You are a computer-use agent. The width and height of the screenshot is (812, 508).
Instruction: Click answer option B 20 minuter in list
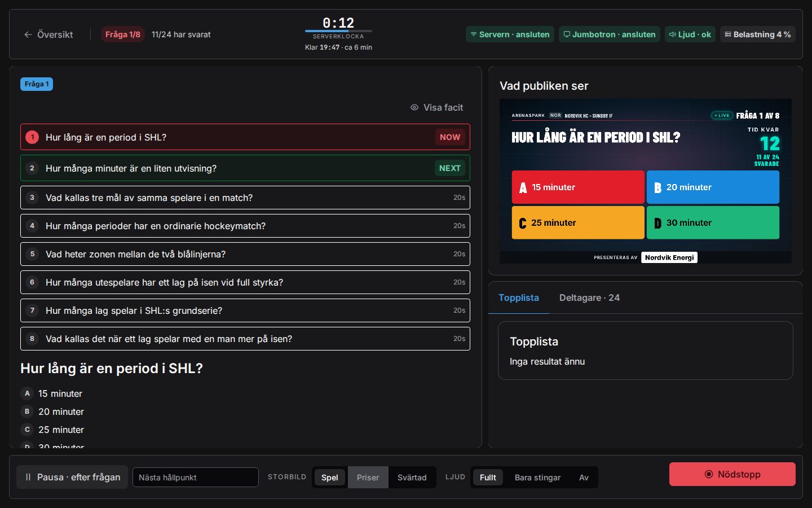(x=52, y=411)
